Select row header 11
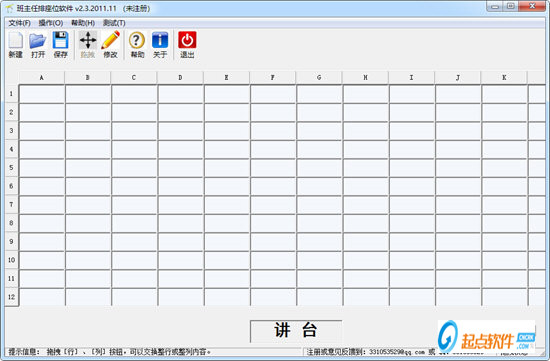Screen dimensions: 550x361 click(x=12, y=279)
